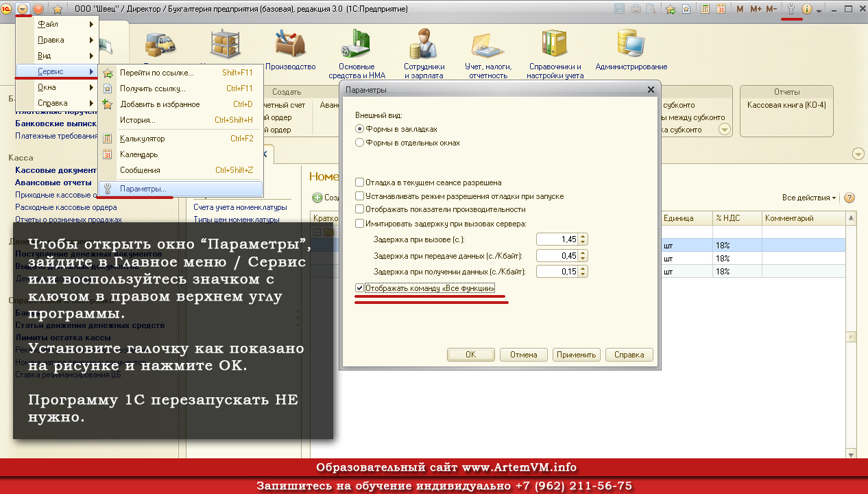Choose Параметры... in the Сервис menu
Image resolution: width=868 pixels, height=494 pixels.
[182, 189]
